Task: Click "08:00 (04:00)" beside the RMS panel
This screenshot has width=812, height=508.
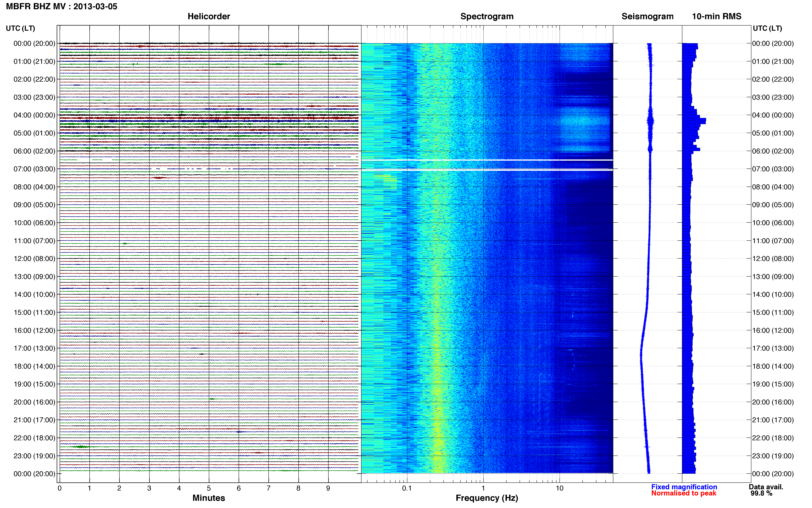Action: click(x=773, y=187)
